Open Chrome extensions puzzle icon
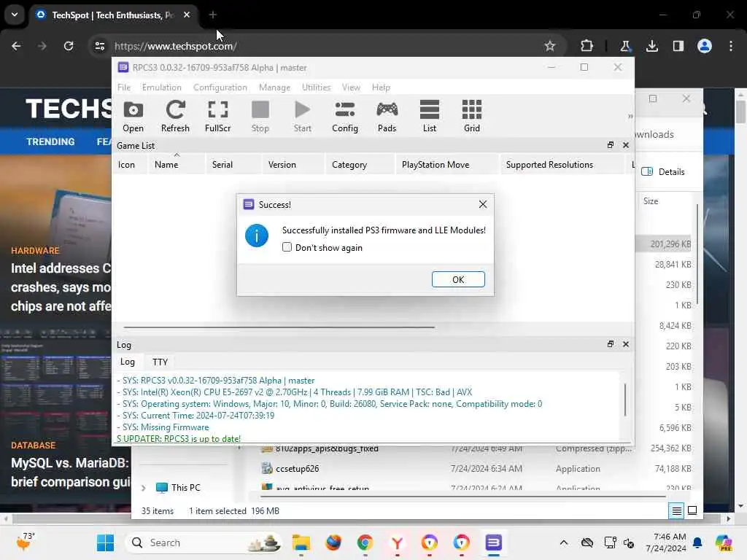 (587, 46)
